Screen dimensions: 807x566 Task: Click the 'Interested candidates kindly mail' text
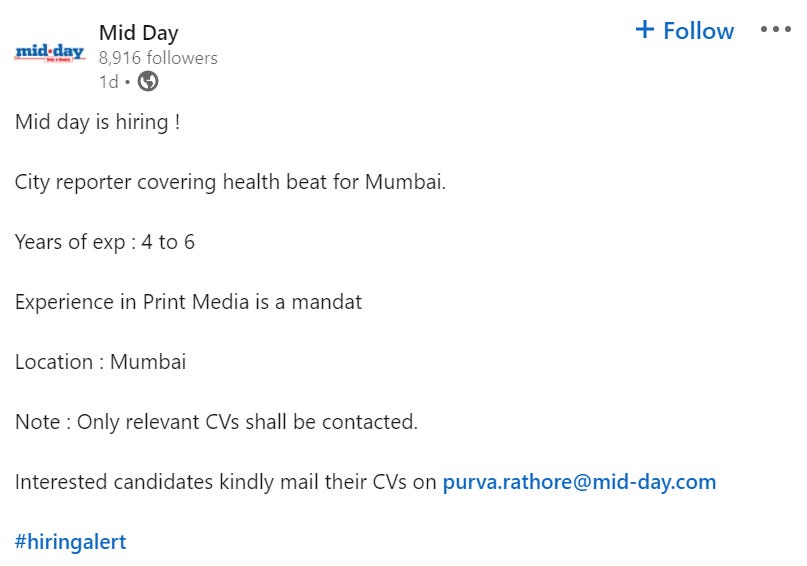[x=225, y=482]
